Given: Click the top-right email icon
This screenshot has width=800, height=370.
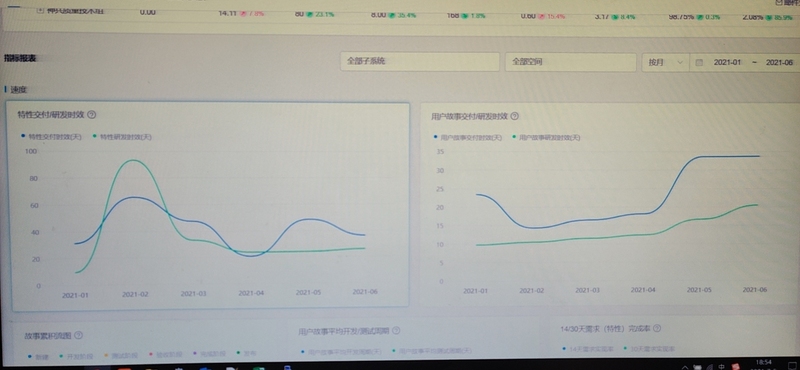Looking at the screenshot, I should [x=778, y=2].
